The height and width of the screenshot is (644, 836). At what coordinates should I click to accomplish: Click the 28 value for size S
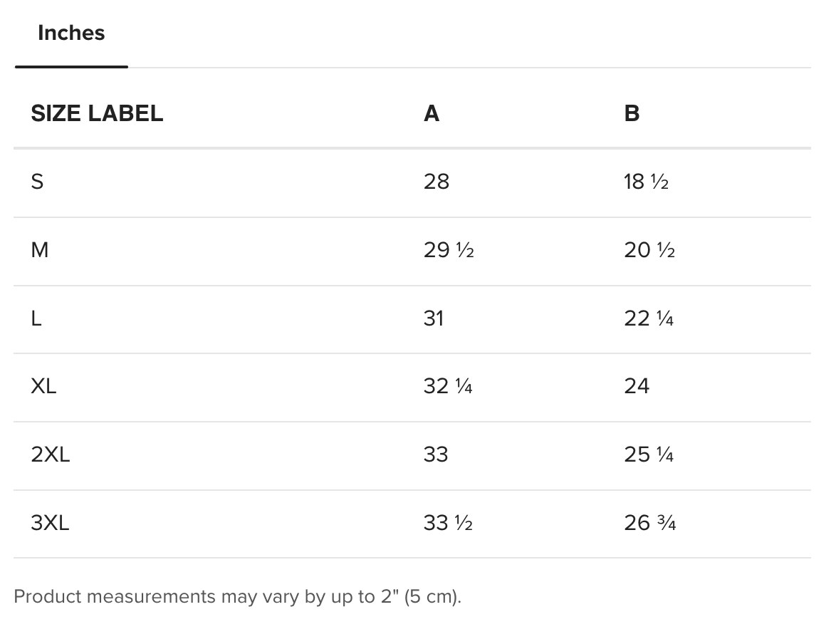(x=436, y=182)
